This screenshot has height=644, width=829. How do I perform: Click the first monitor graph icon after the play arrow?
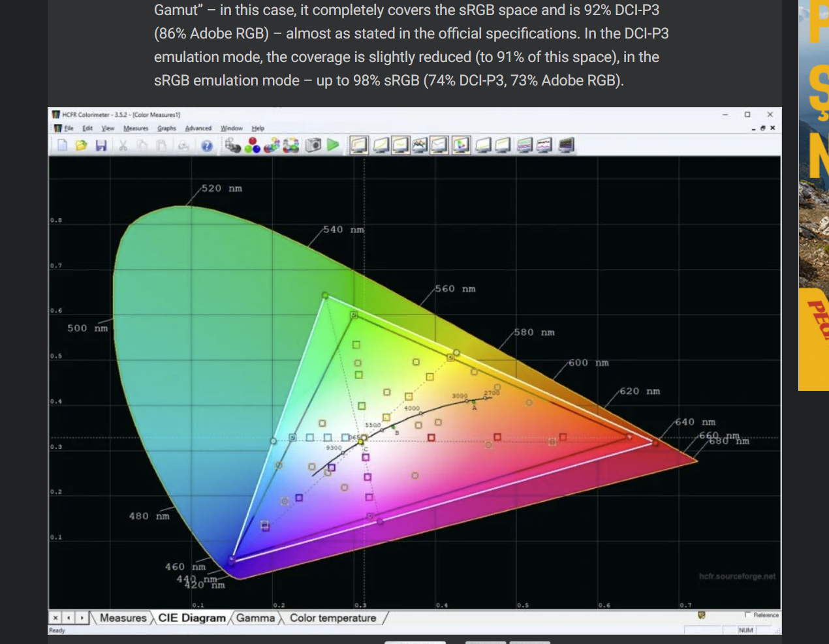pos(359,145)
